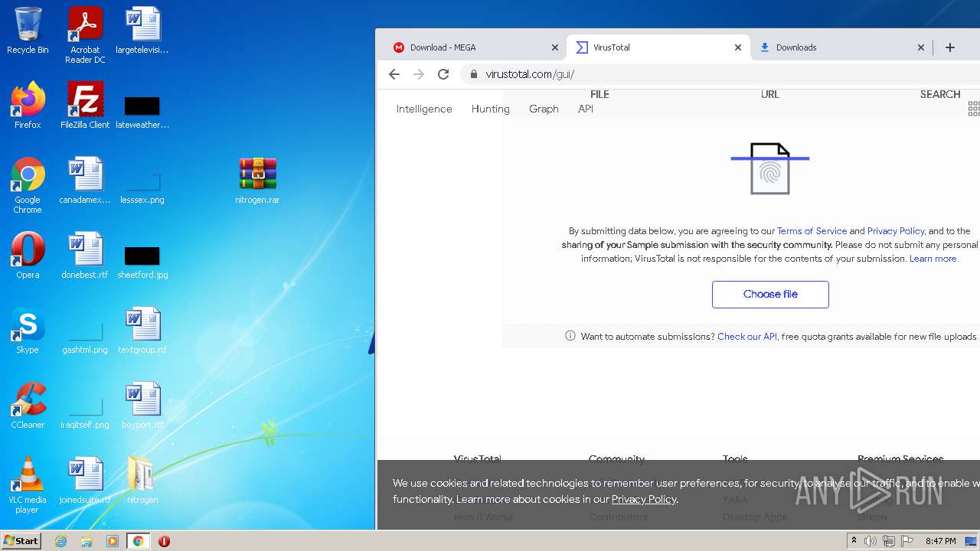
Task: Open the Graph menu item
Action: 544,109
